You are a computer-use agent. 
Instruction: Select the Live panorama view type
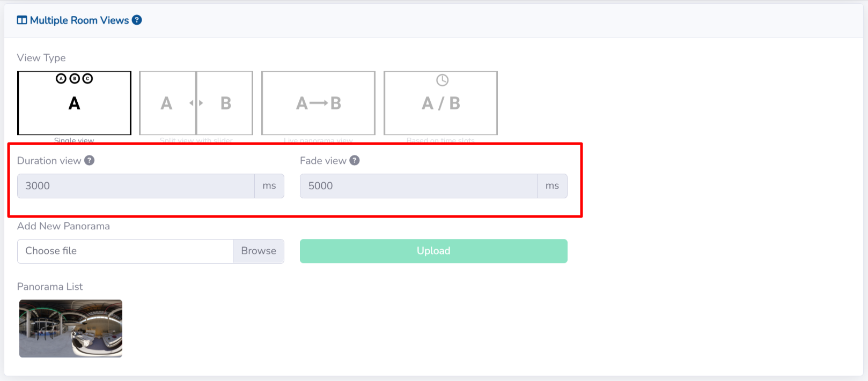coord(318,103)
